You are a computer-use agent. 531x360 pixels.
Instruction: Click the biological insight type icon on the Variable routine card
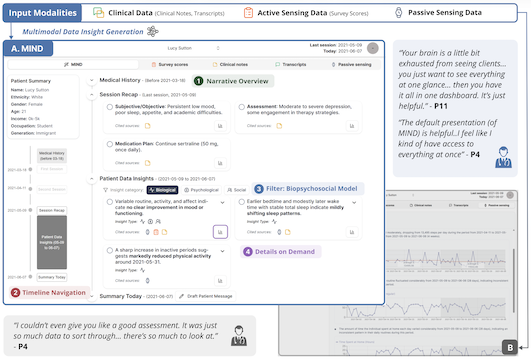[x=143, y=221]
